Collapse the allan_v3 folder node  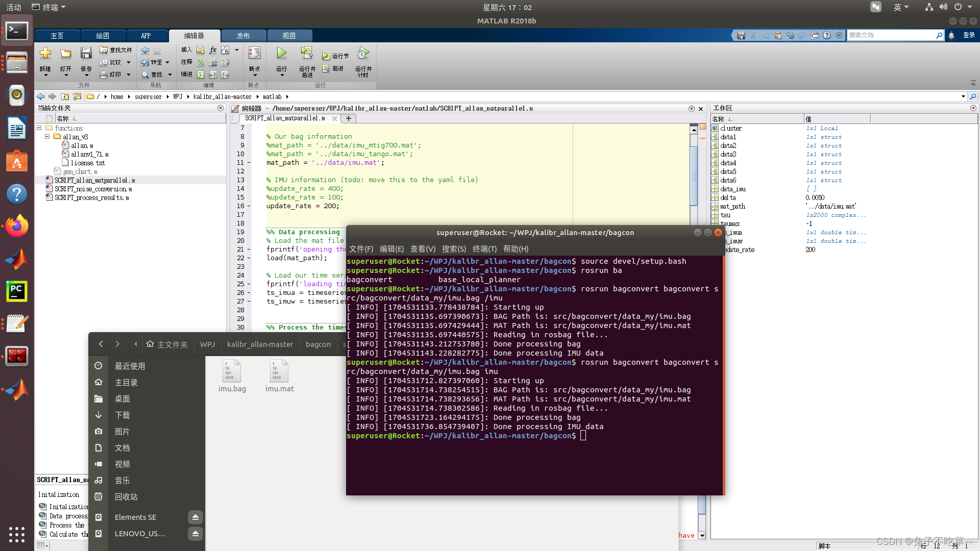(47, 137)
